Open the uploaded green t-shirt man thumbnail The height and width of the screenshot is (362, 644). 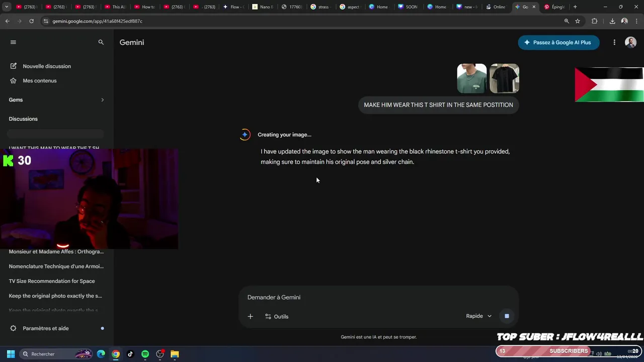[x=472, y=78]
